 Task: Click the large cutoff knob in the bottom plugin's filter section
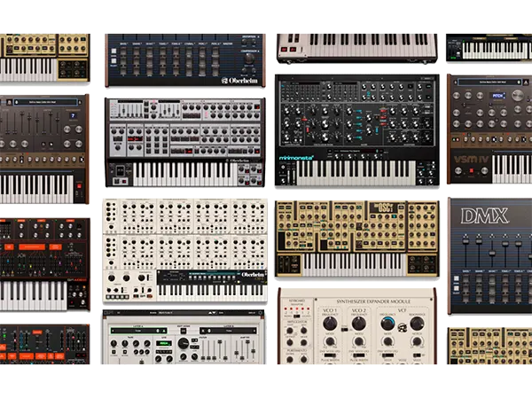pyautogui.click(x=184, y=343)
